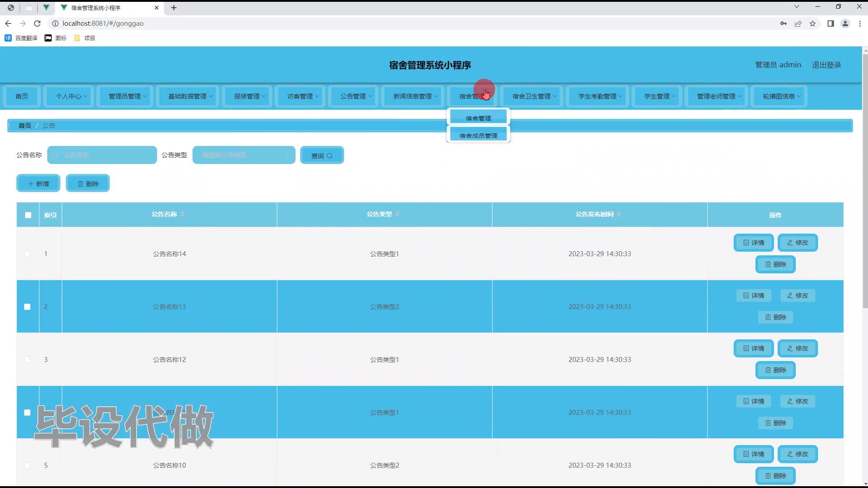Go to the 首页 navigation item
This screenshot has height=488, width=868.
22,96
